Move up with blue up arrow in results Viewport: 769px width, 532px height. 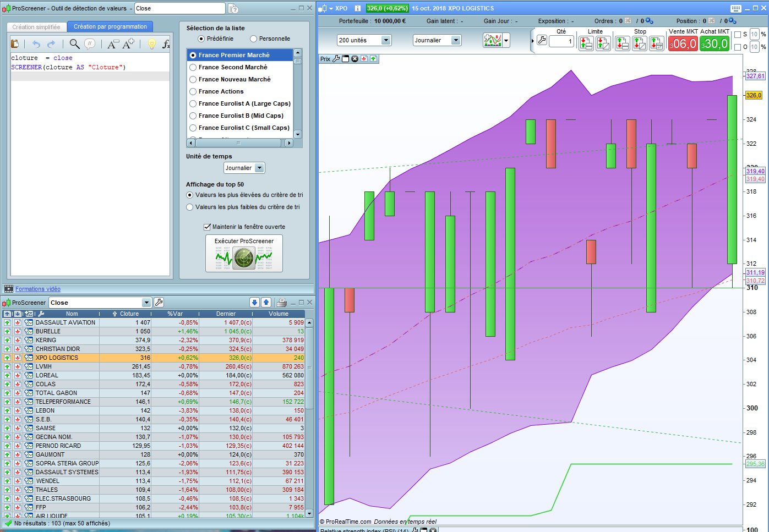(266, 302)
